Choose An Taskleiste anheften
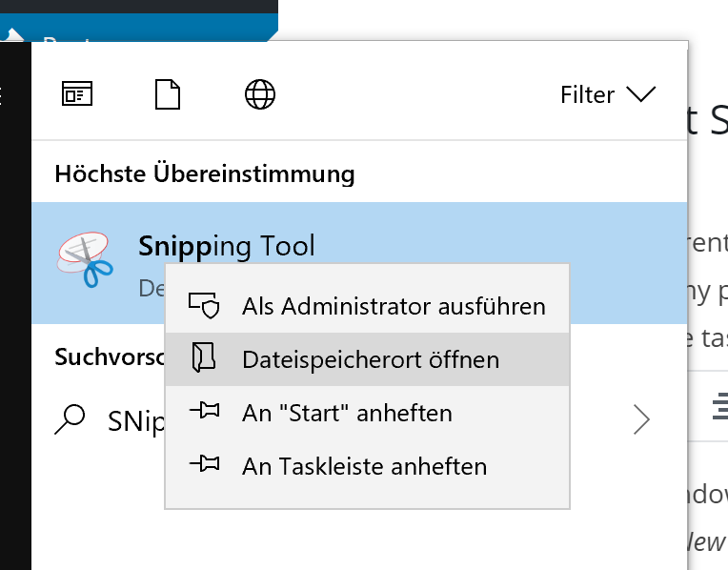Screen dimensions: 728x570 coord(367,466)
